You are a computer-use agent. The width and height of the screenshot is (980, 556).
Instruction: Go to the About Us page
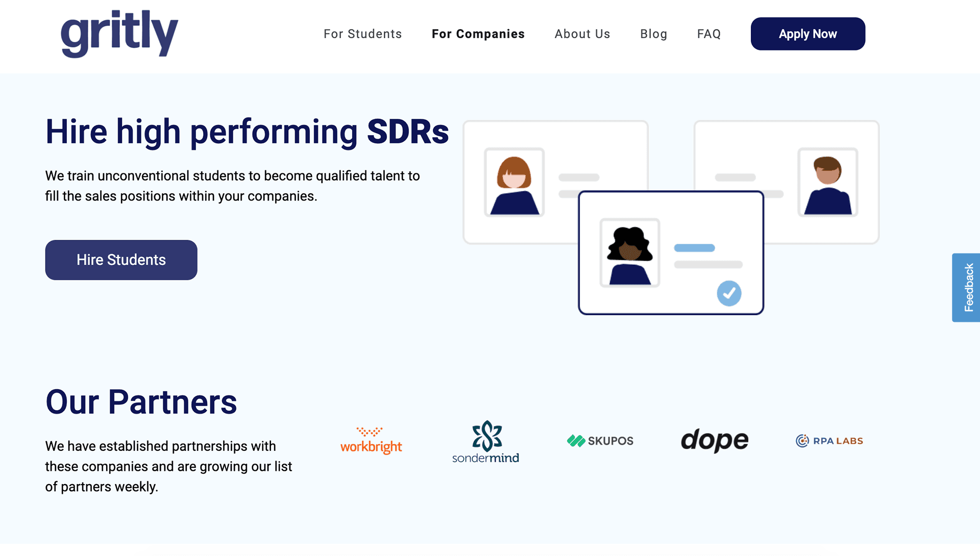click(582, 34)
